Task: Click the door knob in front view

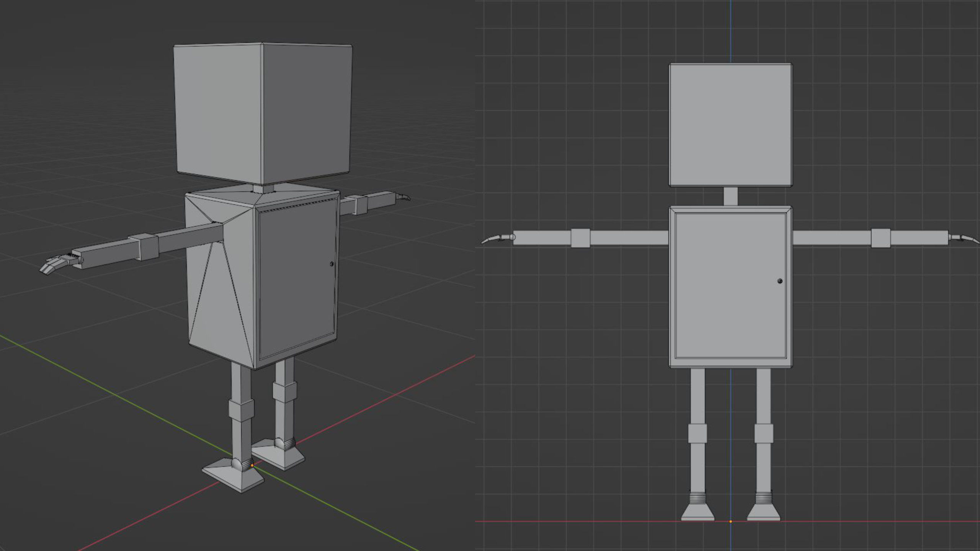Action: pos(780,281)
